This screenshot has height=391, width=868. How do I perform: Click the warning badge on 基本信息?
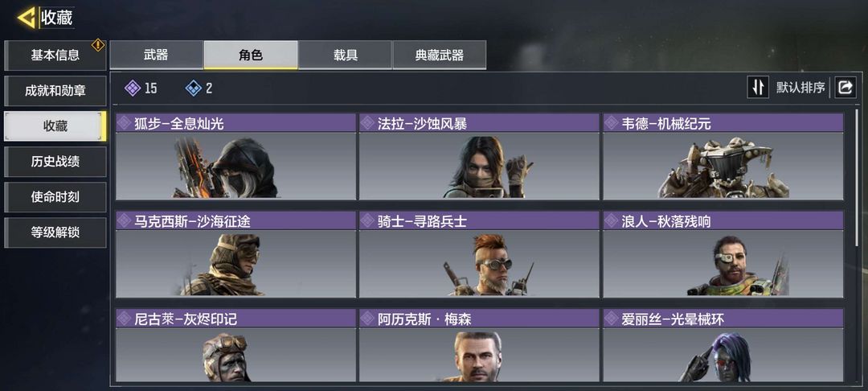pos(98,45)
